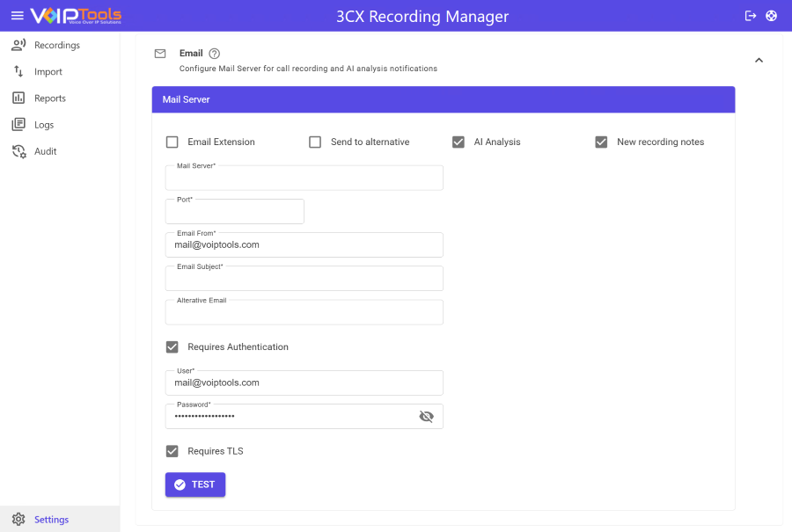Screen dimensions: 792x532
Task: Open the Logs page
Action: 44,125
